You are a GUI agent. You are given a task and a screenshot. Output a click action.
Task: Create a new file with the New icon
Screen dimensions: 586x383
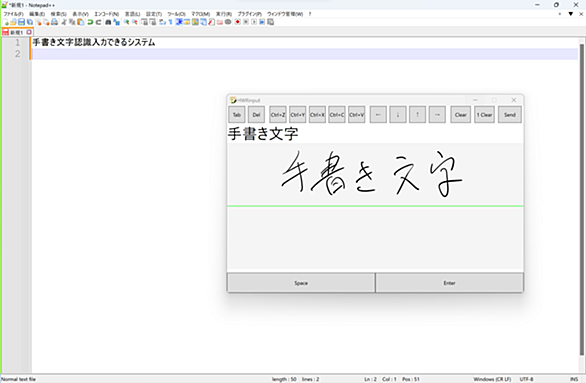(5, 22)
